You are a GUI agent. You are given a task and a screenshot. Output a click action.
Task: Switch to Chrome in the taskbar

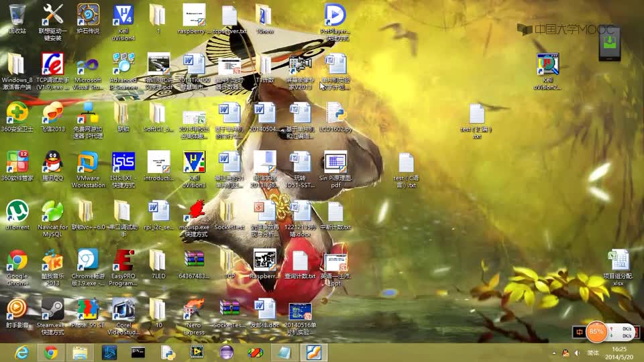tap(51, 353)
